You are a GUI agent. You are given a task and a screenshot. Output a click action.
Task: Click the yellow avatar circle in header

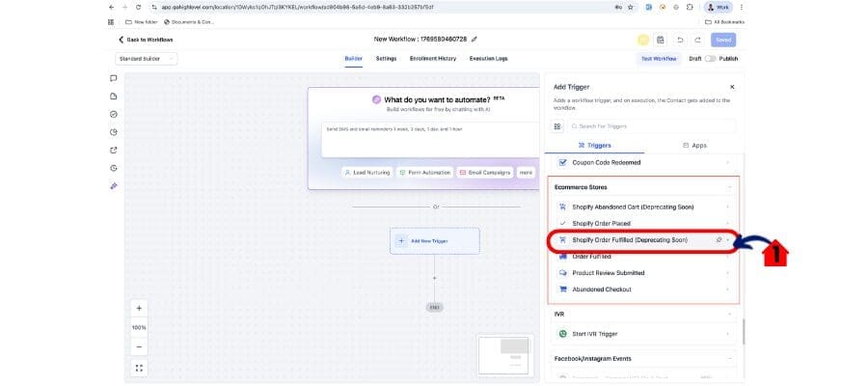(642, 40)
